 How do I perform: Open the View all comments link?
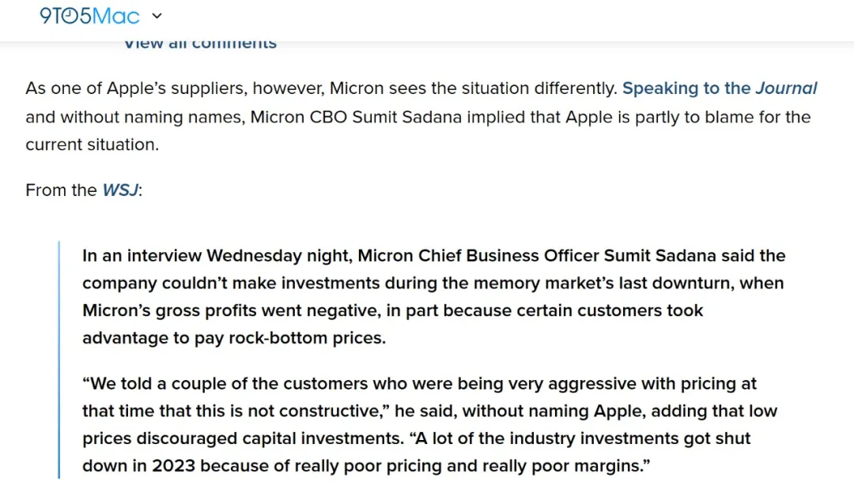click(200, 43)
